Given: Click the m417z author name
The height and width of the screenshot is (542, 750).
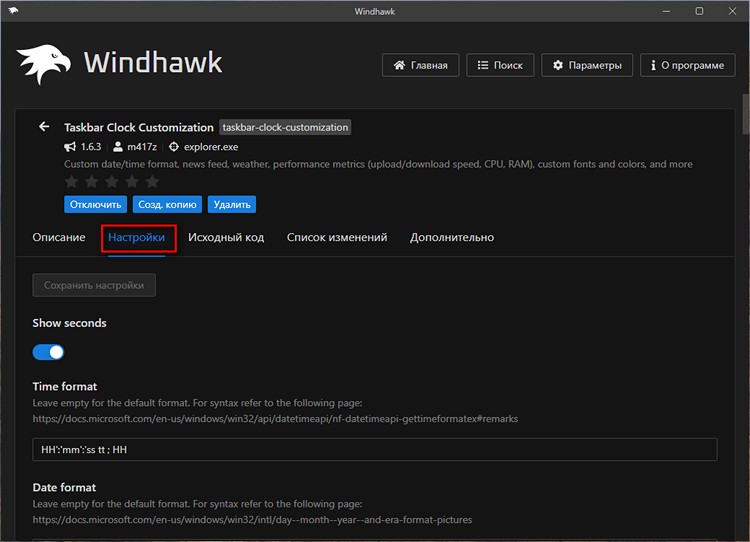Looking at the screenshot, I should (x=142, y=147).
